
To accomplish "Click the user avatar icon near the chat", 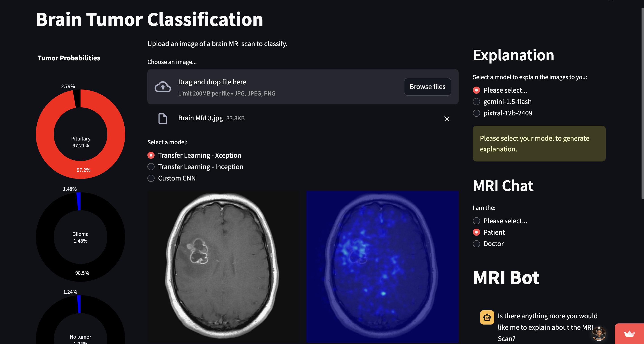I will [599, 333].
